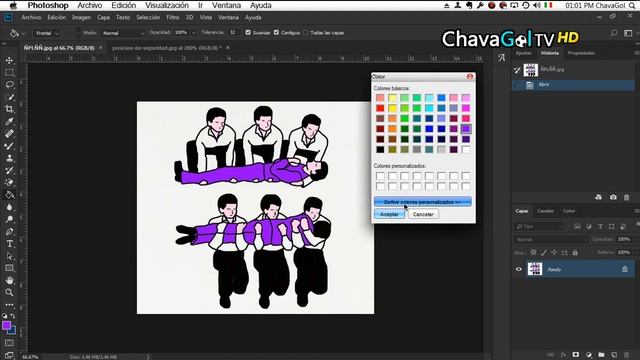Select the Dodge tool
Image resolution: width=640 pixels, height=360 pixels.
pos(9,219)
